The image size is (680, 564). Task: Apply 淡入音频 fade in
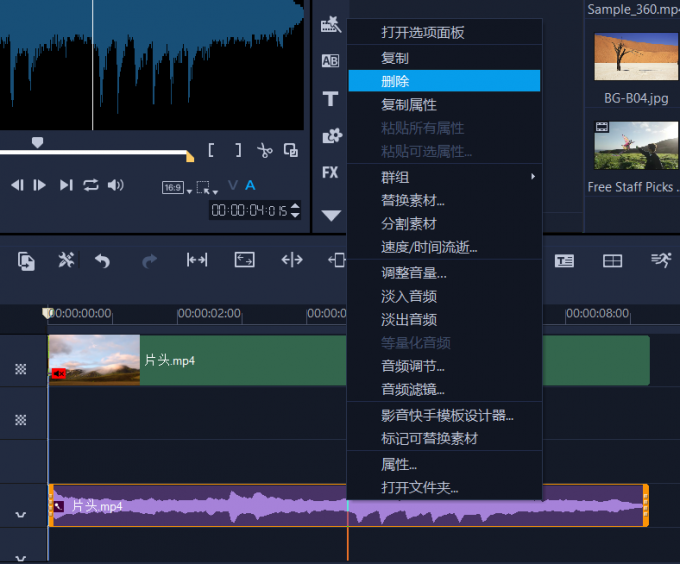click(x=445, y=296)
